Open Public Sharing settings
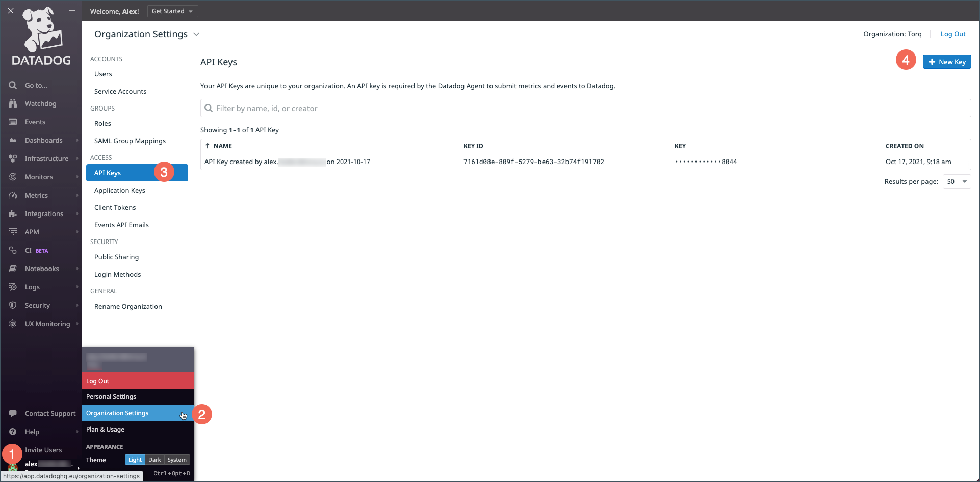Screen dimensions: 980x482 pos(116,257)
